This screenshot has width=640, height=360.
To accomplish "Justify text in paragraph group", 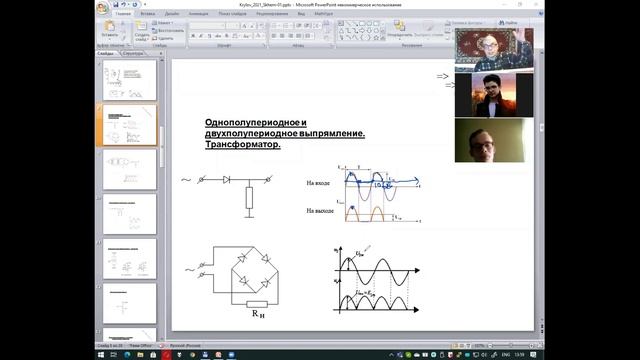I will 298,36.
